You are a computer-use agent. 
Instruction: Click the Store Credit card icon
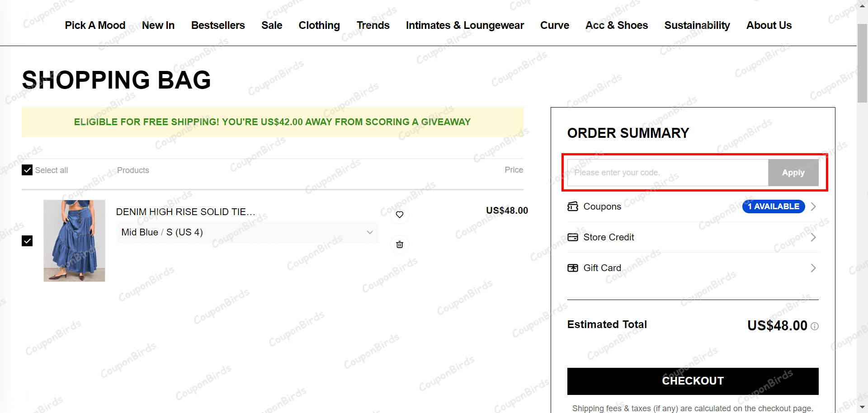(573, 237)
